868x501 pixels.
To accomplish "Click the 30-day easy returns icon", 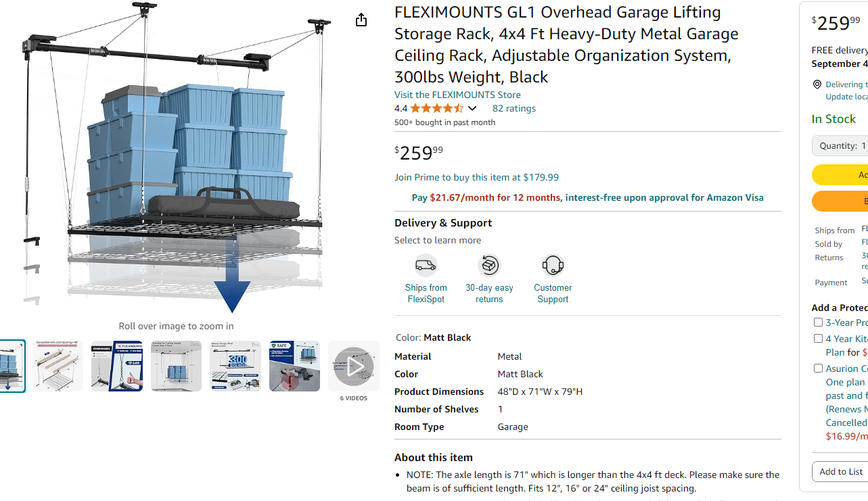I will click(488, 265).
